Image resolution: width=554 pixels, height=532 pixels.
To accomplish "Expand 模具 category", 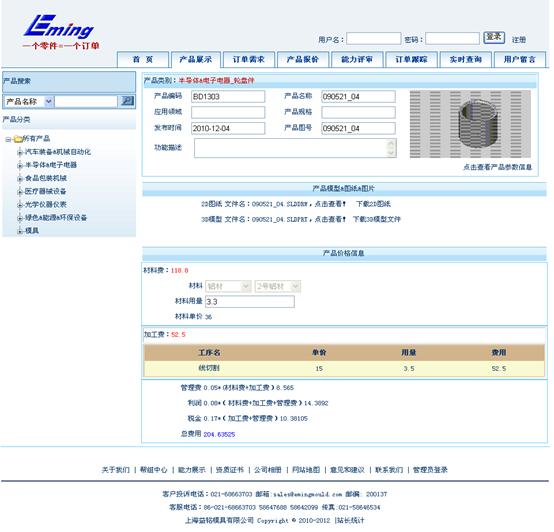I will point(20,231).
